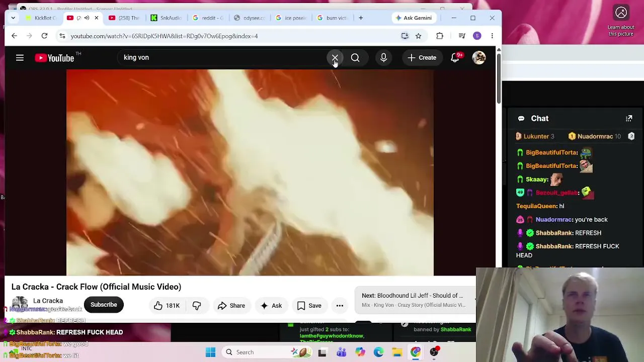Close the active YouTube tab
This screenshot has height=362, width=644.
pyautogui.click(x=97, y=18)
